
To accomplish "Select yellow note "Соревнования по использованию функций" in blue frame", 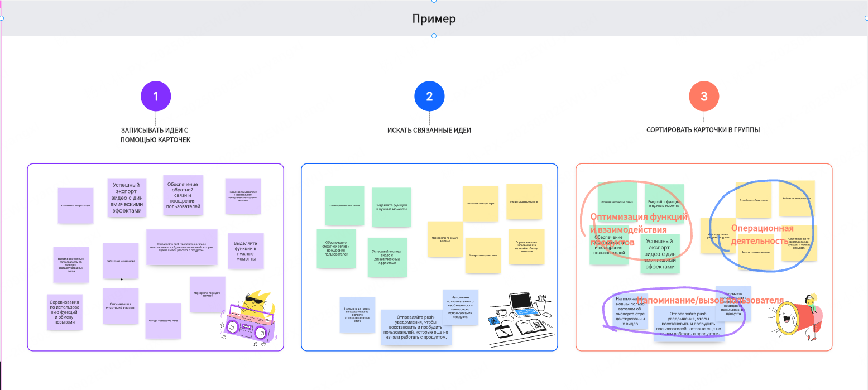I will click(x=525, y=248).
